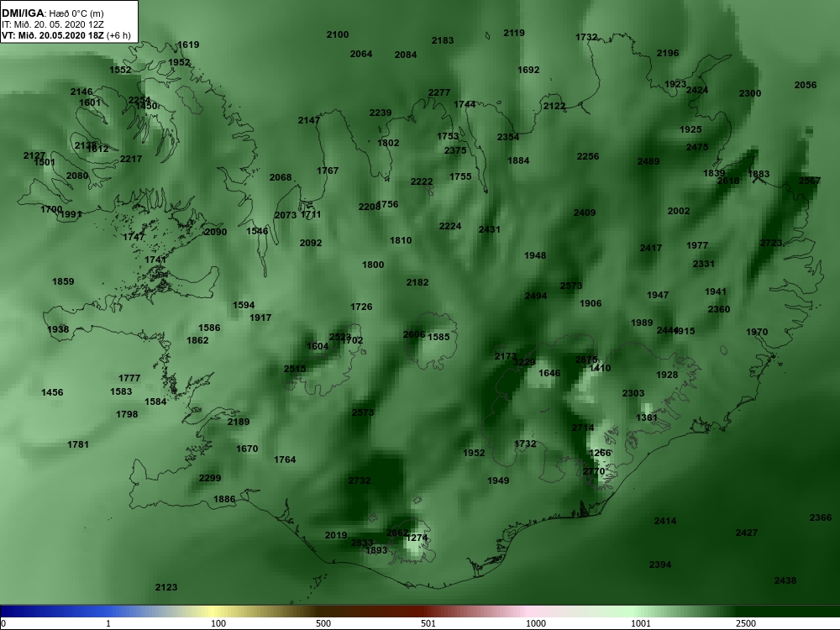The width and height of the screenshot is (840, 630).
Task: Click the "VT: Mið. 20.05.2020 18Z (+6 h)" line
Action: click(66, 35)
